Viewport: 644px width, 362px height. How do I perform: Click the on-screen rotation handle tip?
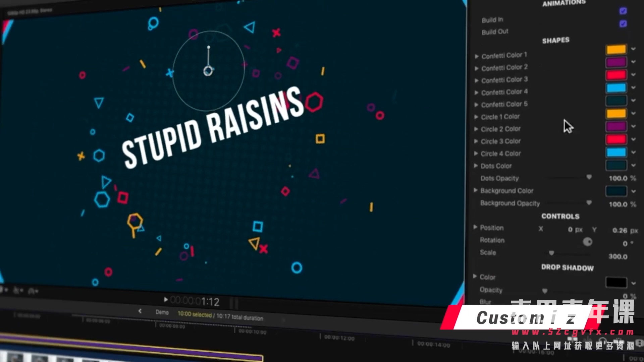pyautogui.click(x=209, y=47)
